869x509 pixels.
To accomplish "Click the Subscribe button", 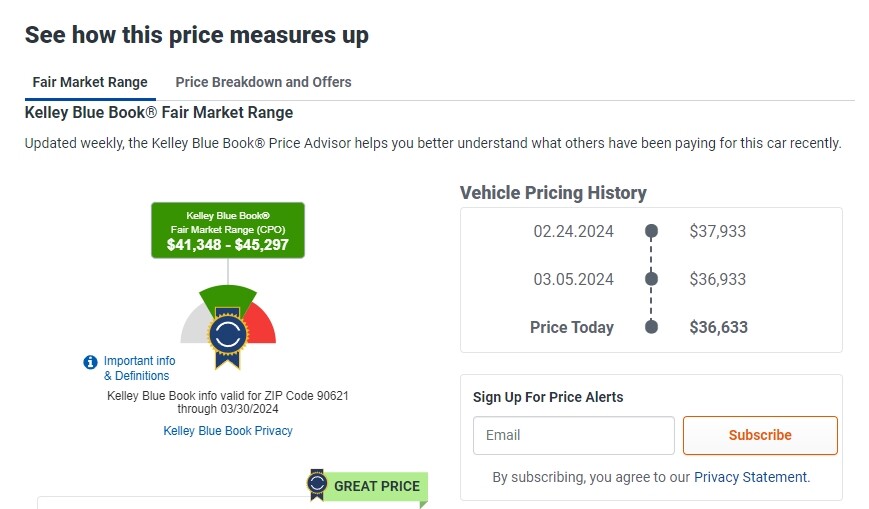I will point(760,435).
